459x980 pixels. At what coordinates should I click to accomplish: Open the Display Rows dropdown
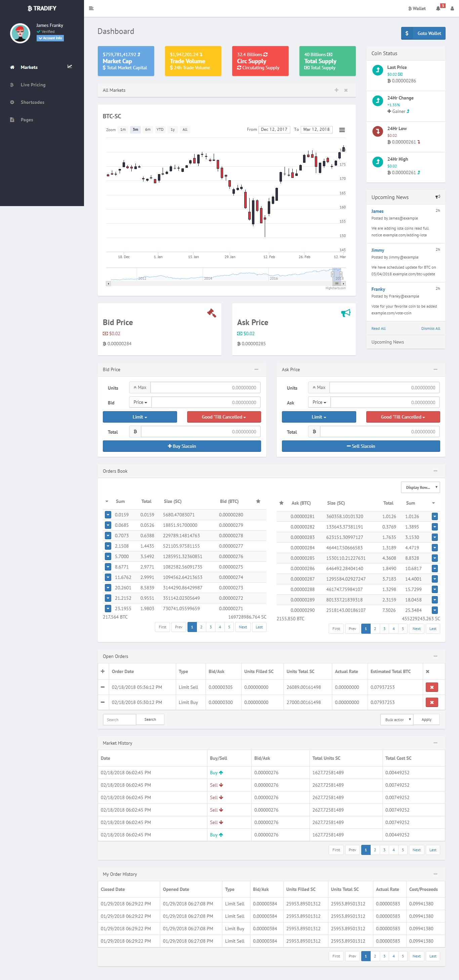(x=420, y=487)
